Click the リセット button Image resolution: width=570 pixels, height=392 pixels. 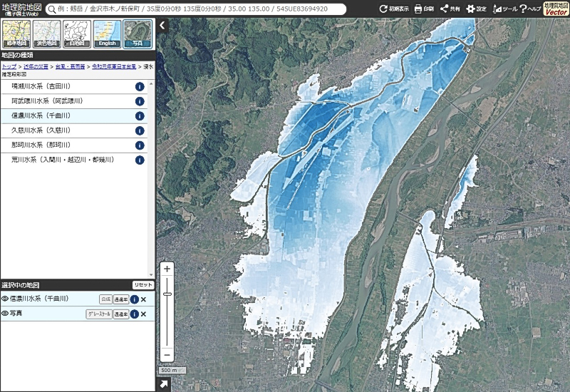click(x=143, y=284)
